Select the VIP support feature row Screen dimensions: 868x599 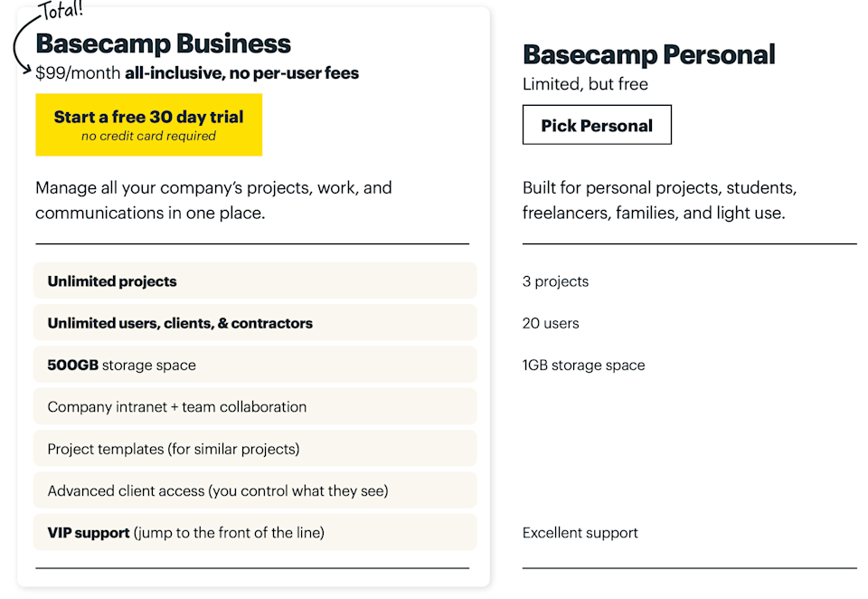coord(254,533)
